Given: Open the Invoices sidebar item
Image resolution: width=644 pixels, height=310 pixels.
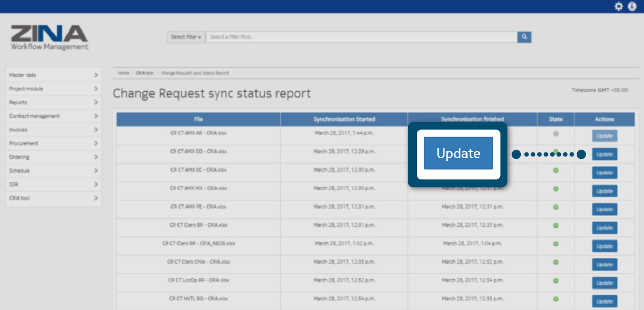Looking at the screenshot, I should [53, 130].
